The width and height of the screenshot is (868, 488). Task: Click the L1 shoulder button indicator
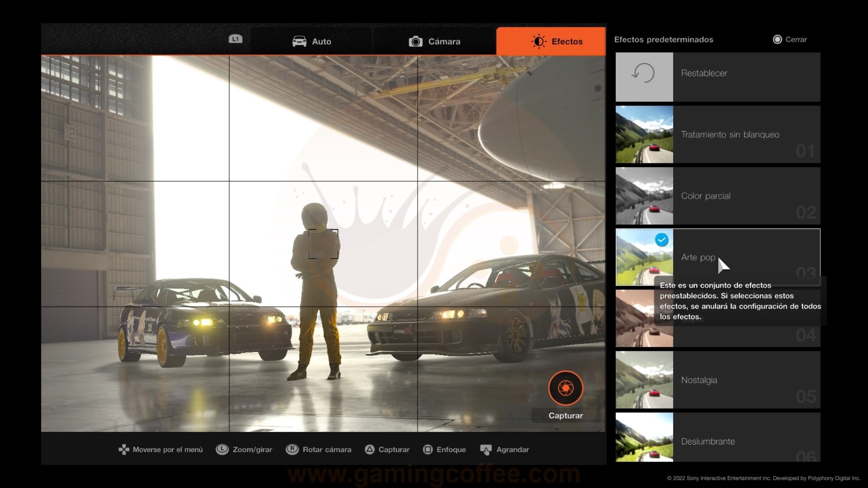point(235,39)
